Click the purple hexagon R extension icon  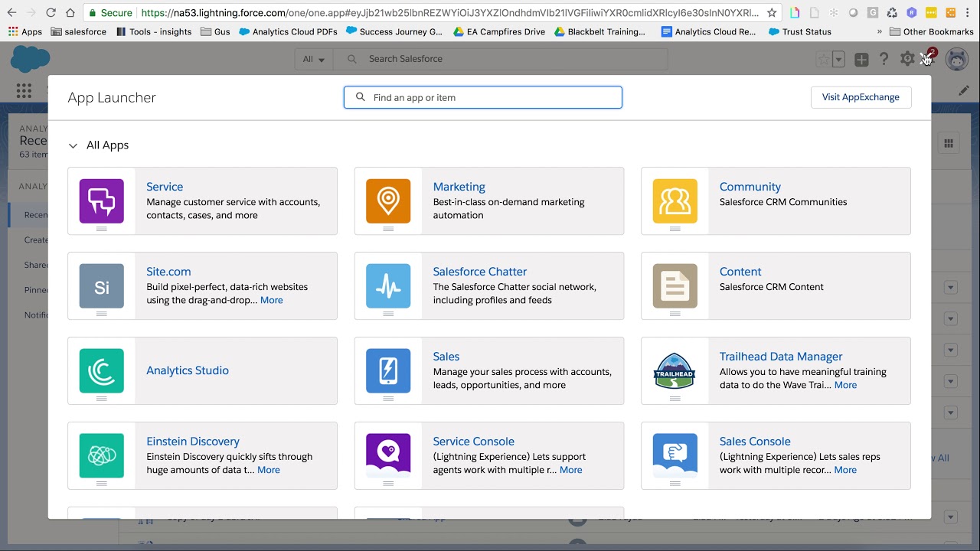[911, 13]
